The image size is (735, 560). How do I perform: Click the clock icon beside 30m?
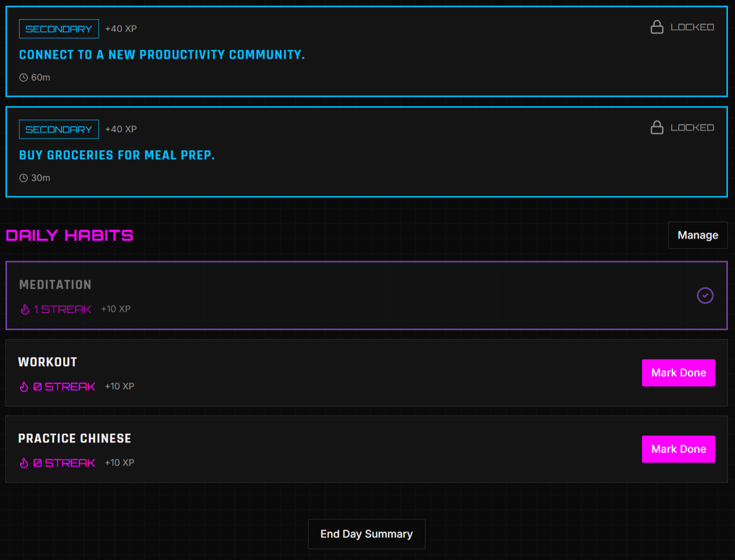click(x=24, y=178)
